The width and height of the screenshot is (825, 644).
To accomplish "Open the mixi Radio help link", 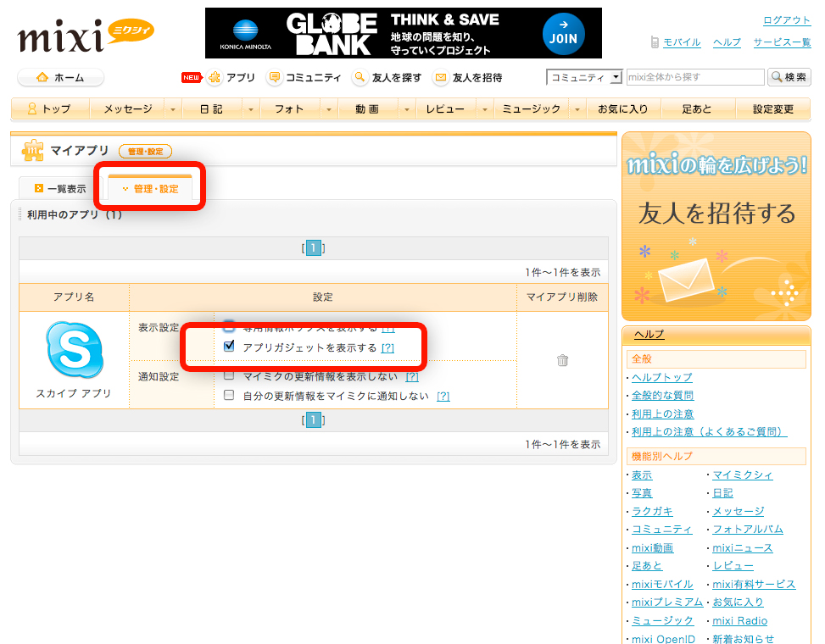I will click(x=739, y=621).
